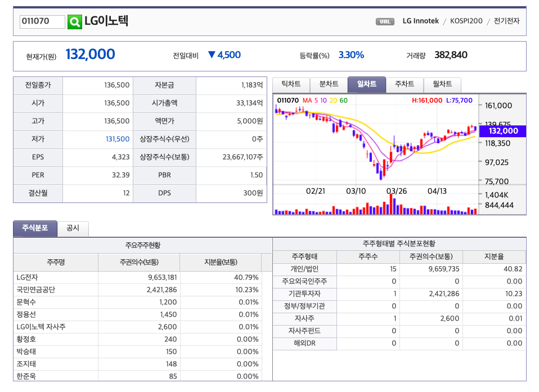Open the 월차트 tab
Screen dimensions: 539x392
pyautogui.click(x=442, y=84)
